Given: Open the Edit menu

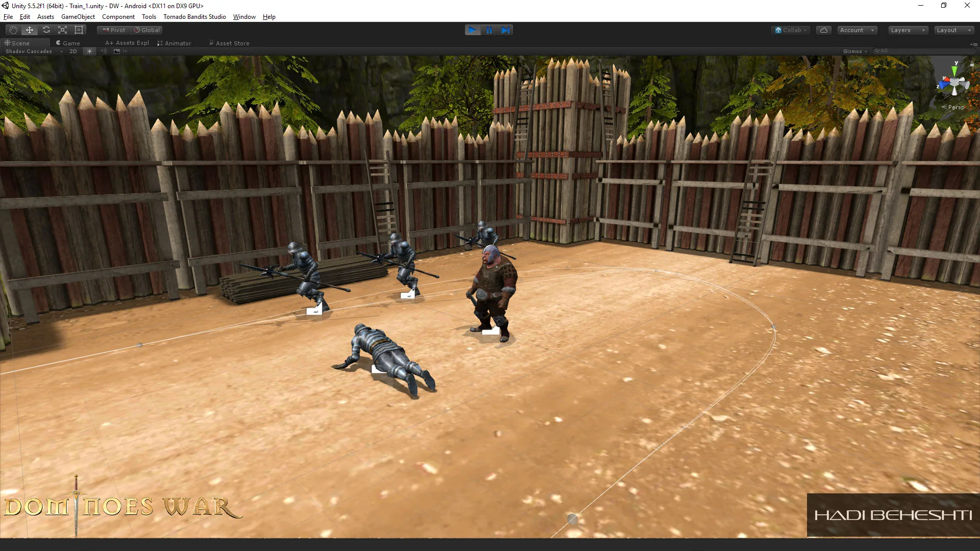Looking at the screenshot, I should click(24, 17).
